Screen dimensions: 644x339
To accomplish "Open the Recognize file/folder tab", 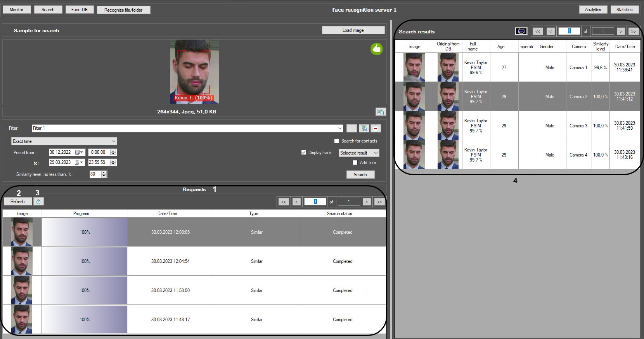I will pos(123,10).
